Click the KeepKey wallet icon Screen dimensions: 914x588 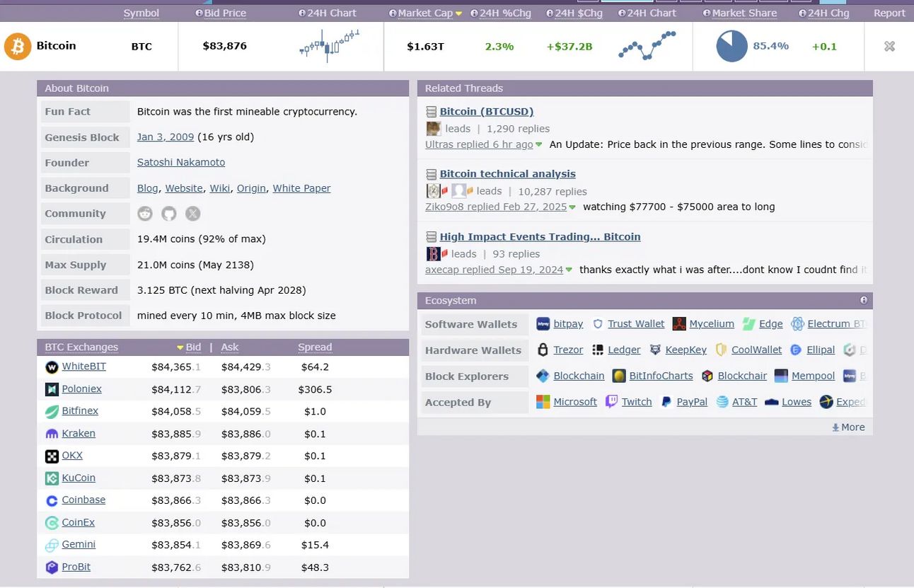tap(655, 350)
